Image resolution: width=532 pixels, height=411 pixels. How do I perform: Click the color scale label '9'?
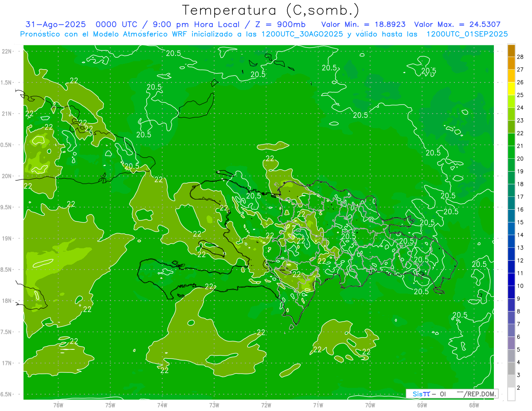click(519, 299)
